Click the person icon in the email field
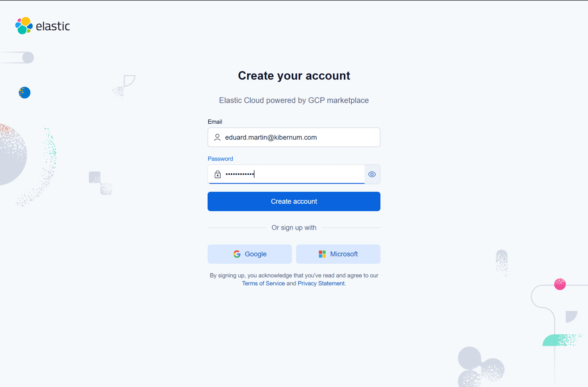The height and width of the screenshot is (387, 588). (217, 137)
